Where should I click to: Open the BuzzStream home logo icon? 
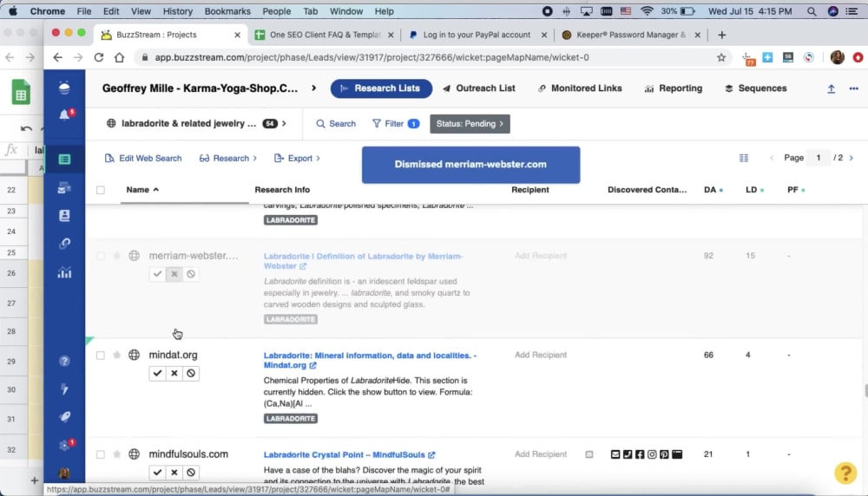(x=64, y=88)
